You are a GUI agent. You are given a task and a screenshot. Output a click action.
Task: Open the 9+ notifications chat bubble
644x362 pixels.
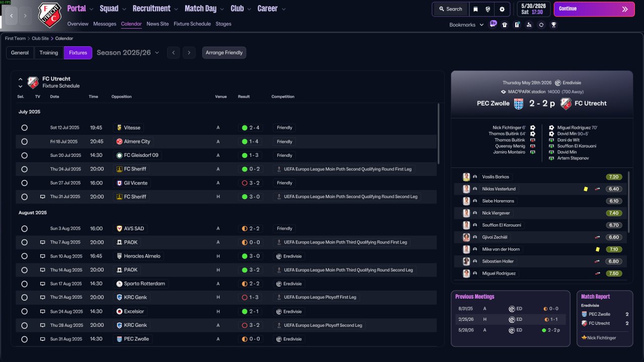[x=493, y=24]
